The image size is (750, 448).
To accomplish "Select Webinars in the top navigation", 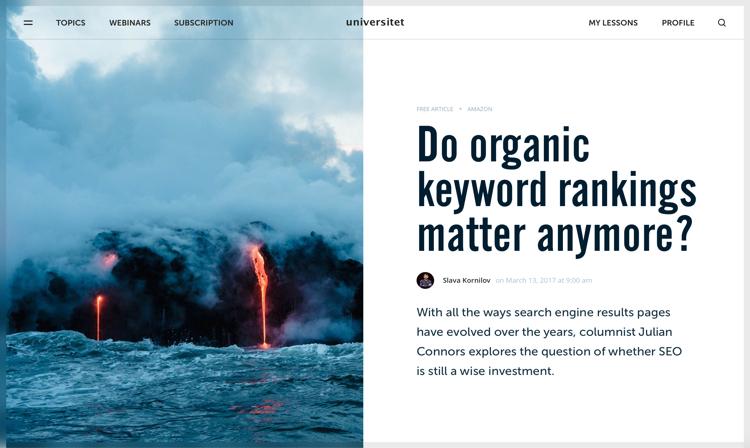I will 130,22.
